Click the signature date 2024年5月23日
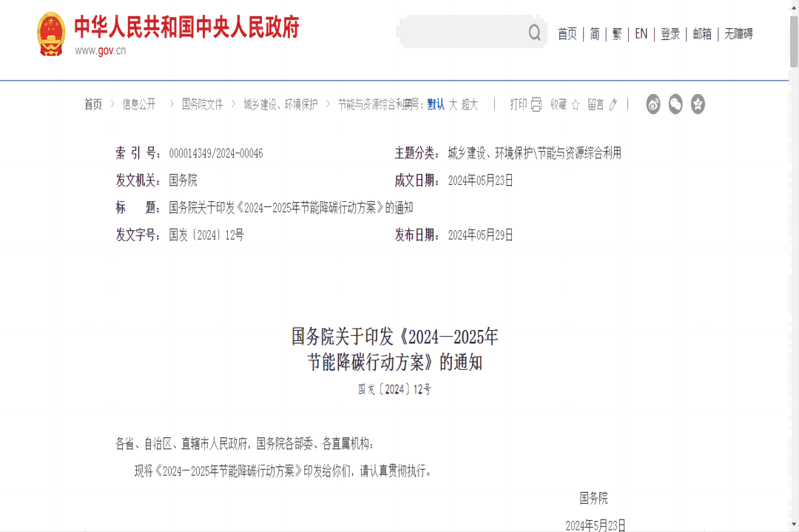The width and height of the screenshot is (799, 532). pyautogui.click(x=595, y=525)
